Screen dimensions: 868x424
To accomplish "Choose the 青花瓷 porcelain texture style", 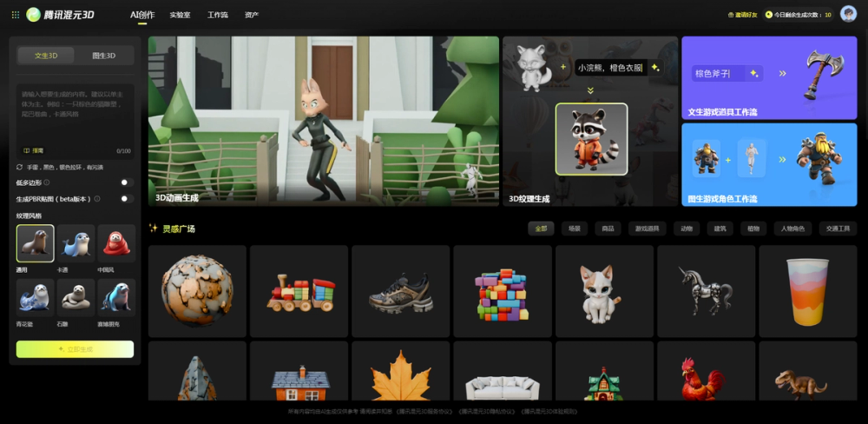I will pyautogui.click(x=36, y=298).
